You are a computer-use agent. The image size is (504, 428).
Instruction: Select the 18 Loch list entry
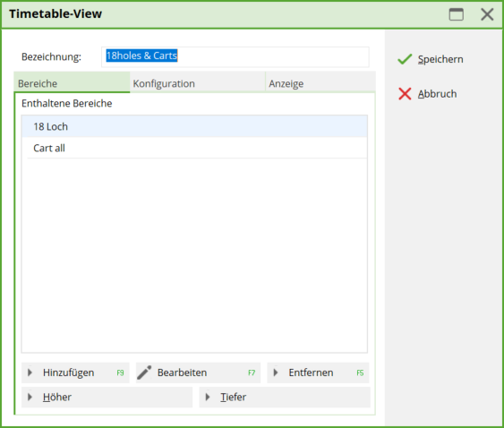194,126
